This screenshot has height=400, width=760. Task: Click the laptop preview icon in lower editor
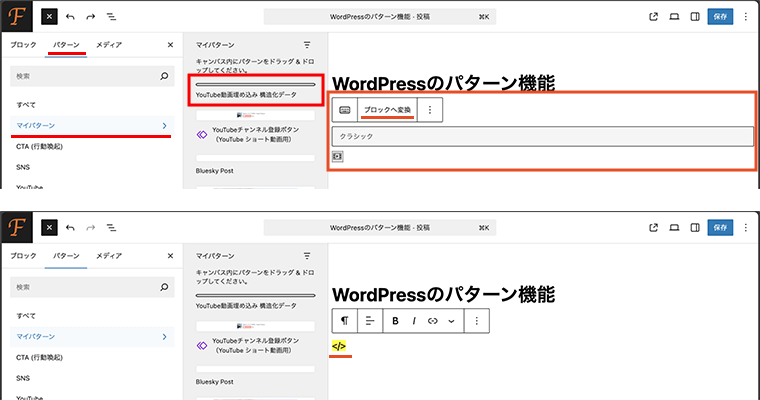(x=674, y=227)
